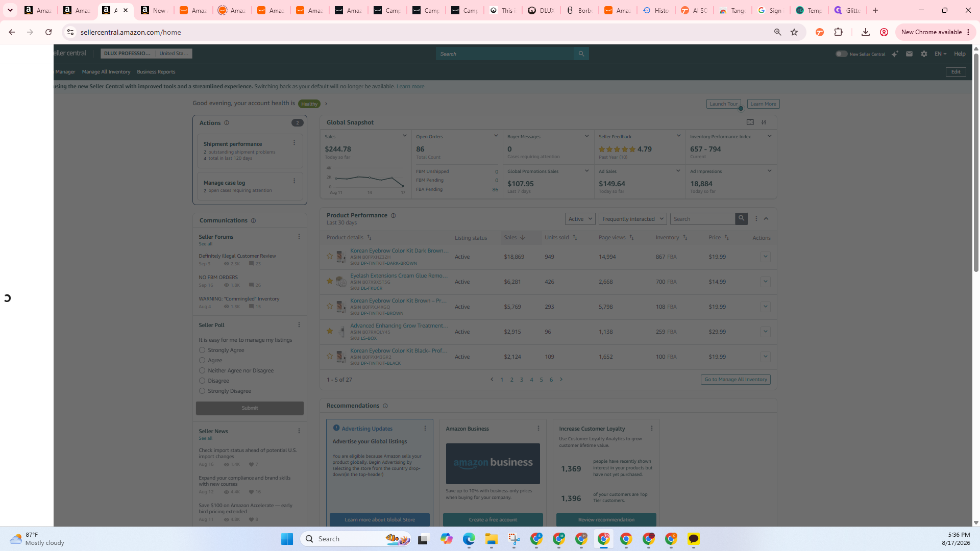Collapse the Product Performance panel
Image resolution: width=980 pixels, height=551 pixels.
pyautogui.click(x=766, y=219)
